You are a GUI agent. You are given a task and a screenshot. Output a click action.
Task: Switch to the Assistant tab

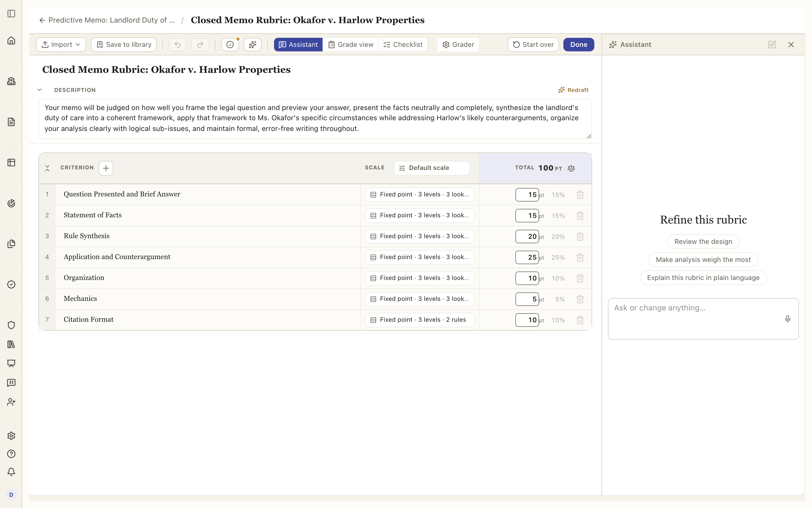[298, 45]
